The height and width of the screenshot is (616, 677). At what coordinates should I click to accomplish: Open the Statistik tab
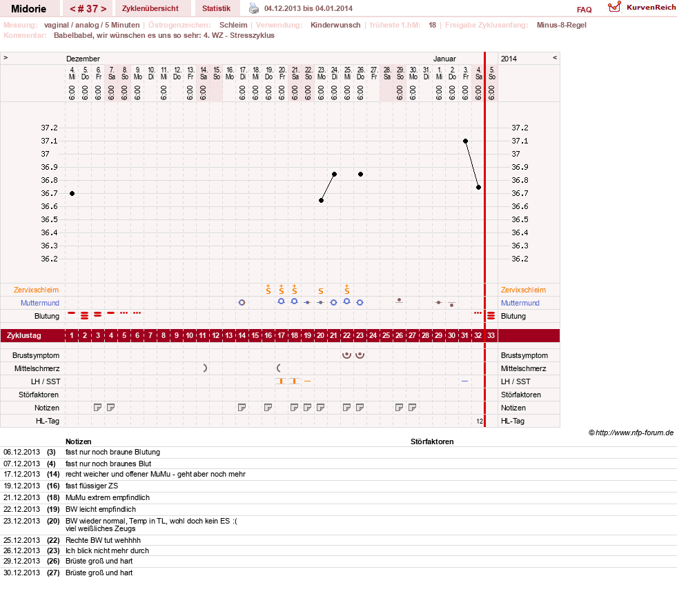(x=216, y=9)
